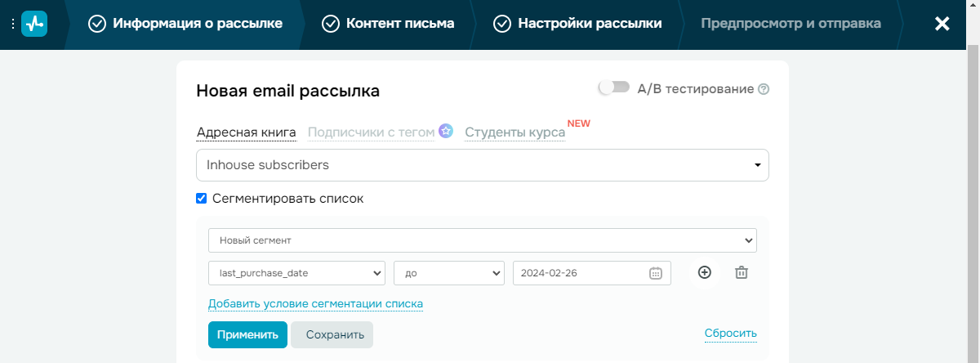Click the red NEW badge label
The image size is (980, 363).
pyautogui.click(x=579, y=123)
